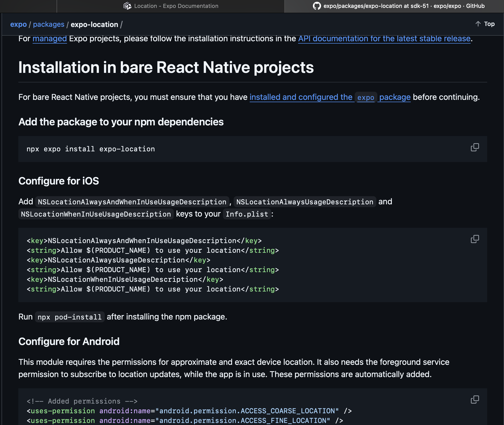Switch to the Location - Expo Documentation tab
Viewport: 504px width, 425px height.
(170, 6)
